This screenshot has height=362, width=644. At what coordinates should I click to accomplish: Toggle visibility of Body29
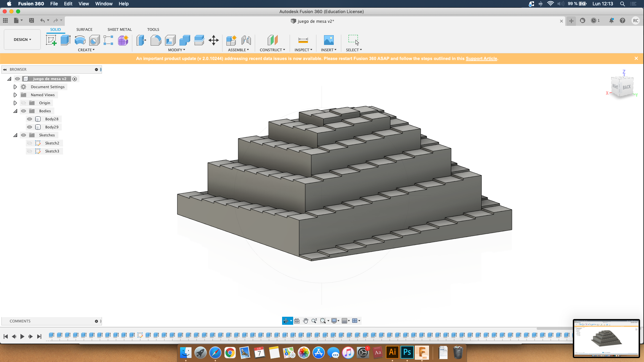pos(30,127)
